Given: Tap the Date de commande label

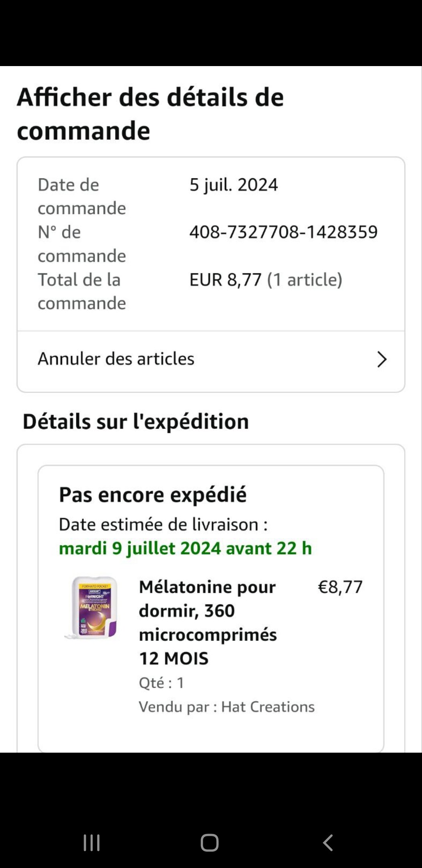Looking at the screenshot, I should [x=82, y=196].
